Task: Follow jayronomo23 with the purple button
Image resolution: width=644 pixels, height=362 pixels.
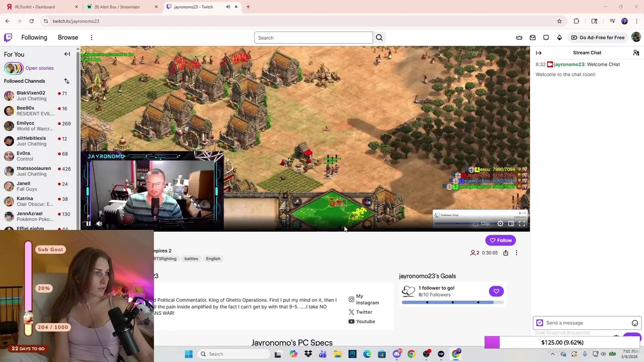Action: click(x=501, y=240)
